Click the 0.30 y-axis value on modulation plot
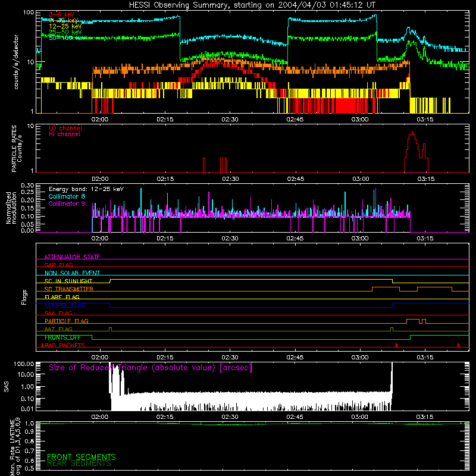The image size is (476, 476). [x=27, y=185]
